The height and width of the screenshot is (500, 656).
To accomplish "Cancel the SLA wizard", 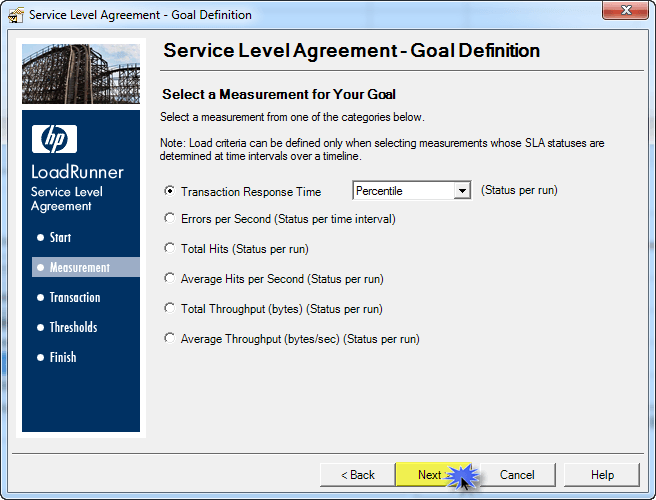I will click(x=517, y=475).
